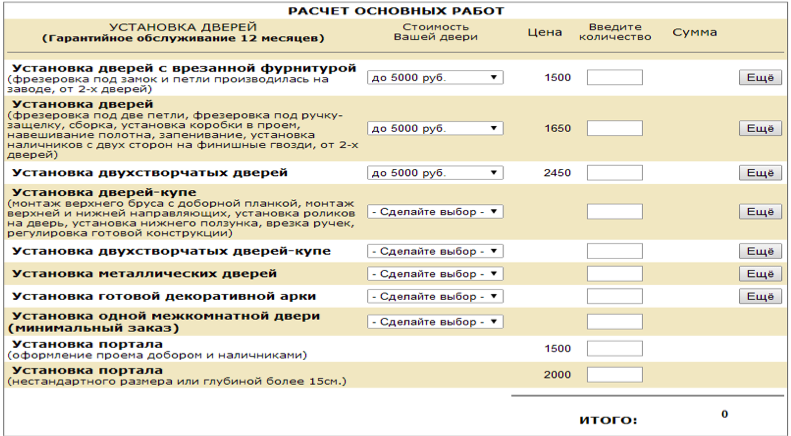This screenshot has width=791, height=436.
Task: Click the 'УСТАНОВКА ДВЕРЕЙ' column header
Action: point(183,27)
